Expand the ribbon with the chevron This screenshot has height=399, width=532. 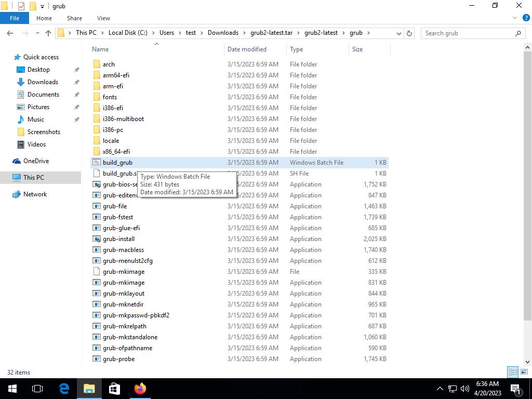tap(515, 18)
